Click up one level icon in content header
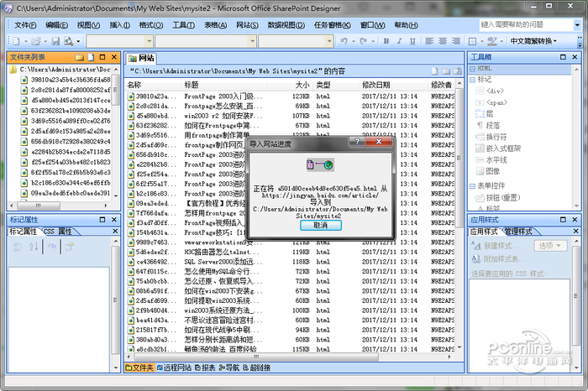This screenshot has height=391, width=588. [457, 71]
